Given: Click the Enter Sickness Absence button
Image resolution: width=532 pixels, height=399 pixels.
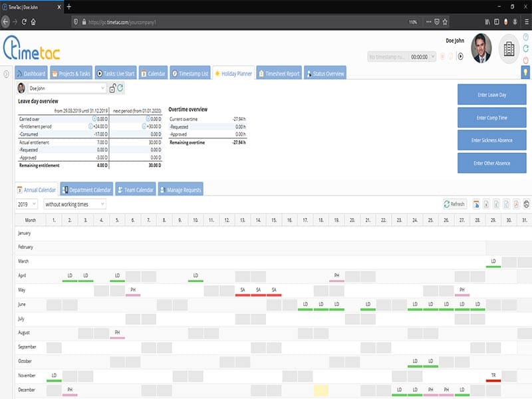Looking at the screenshot, I should 491,140.
